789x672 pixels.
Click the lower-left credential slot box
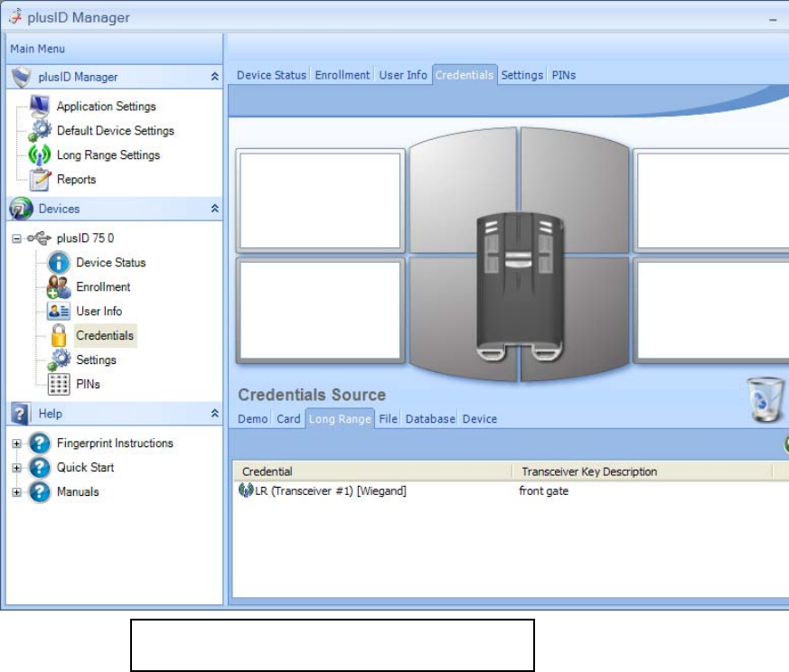click(320, 311)
